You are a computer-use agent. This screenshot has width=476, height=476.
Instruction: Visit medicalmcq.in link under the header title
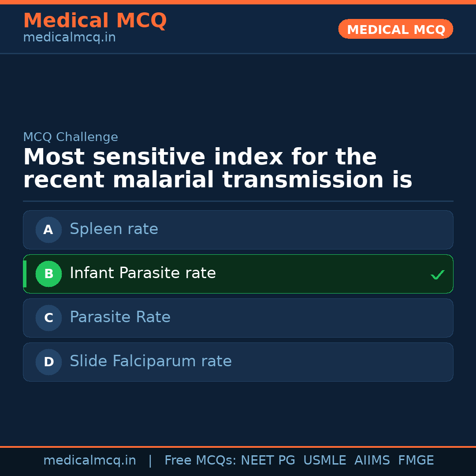[69, 38]
